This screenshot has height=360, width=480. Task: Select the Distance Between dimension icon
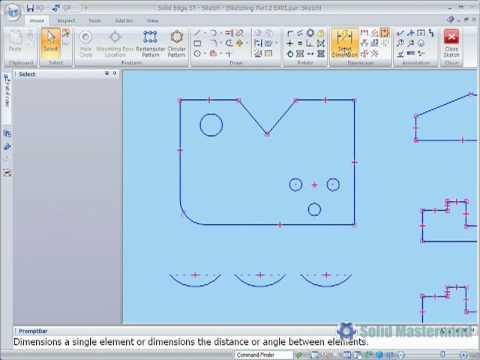pos(364,33)
